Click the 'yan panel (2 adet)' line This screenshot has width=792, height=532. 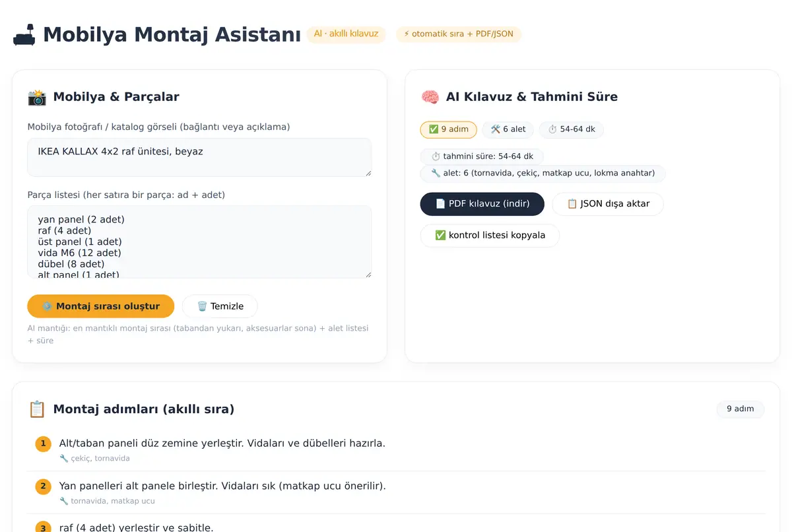coord(81,219)
